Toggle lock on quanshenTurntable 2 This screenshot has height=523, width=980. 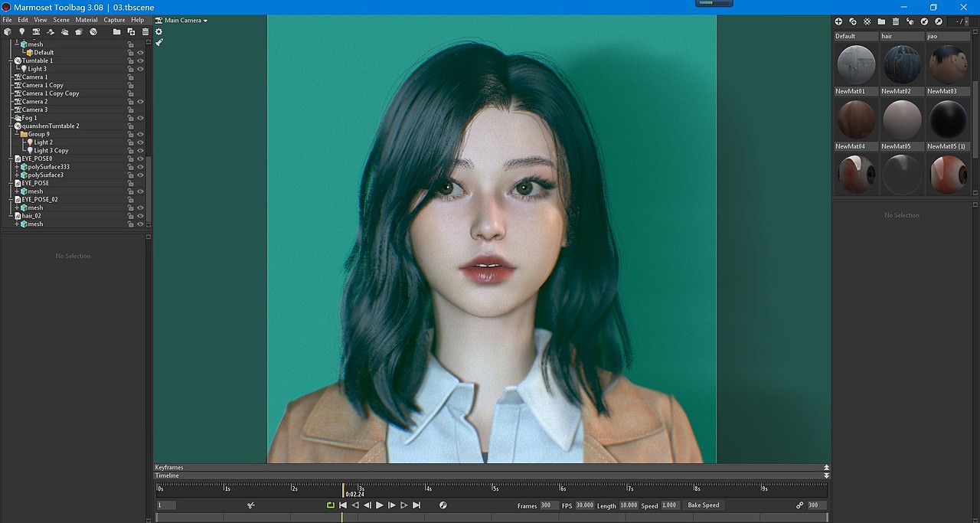(x=130, y=126)
